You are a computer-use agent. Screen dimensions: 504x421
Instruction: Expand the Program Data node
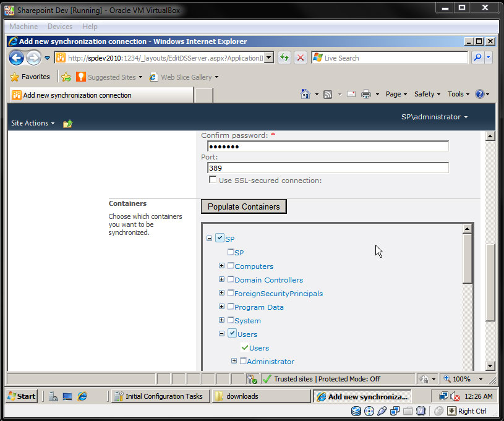(221, 306)
